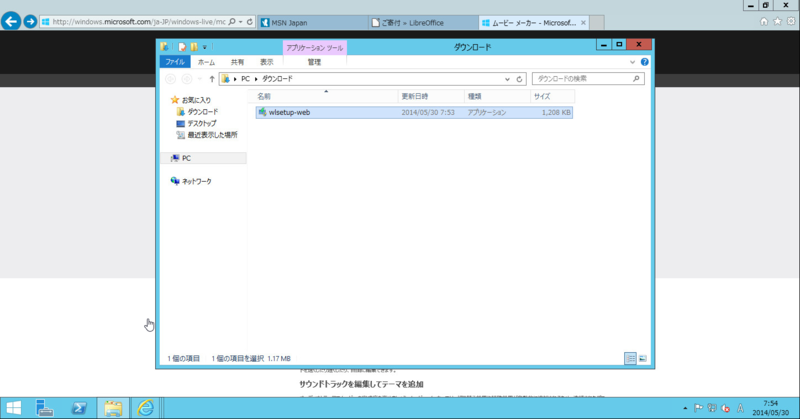Expand the ribbon with the chevron
This screenshot has height=419, width=800.
(633, 62)
